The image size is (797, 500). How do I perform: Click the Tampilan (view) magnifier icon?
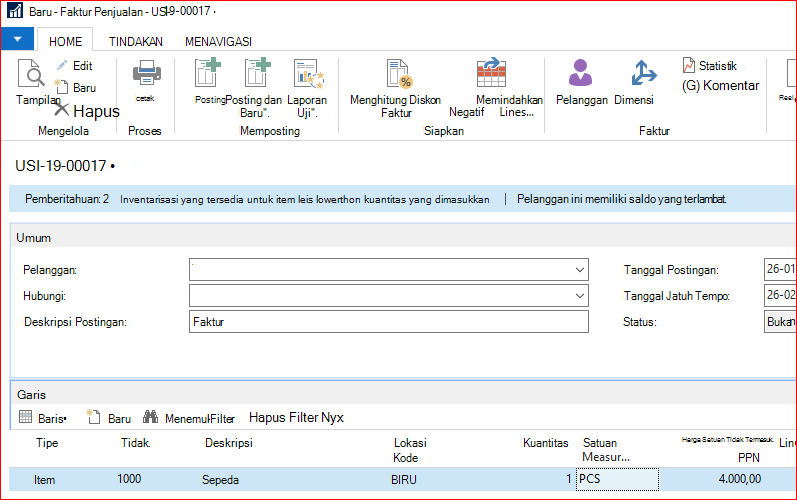tap(32, 73)
